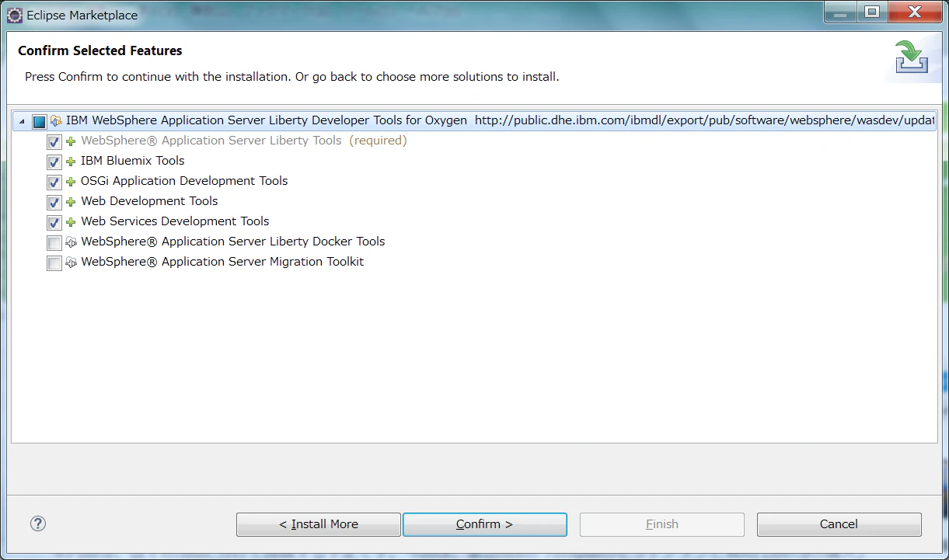Click the feature icon beside Liberty Docker Tools
This screenshot has width=949, height=560.
pyautogui.click(x=71, y=242)
